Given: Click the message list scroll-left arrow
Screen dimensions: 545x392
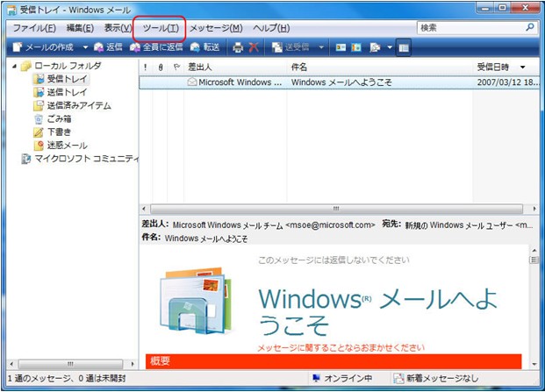Looking at the screenshot, I should (x=144, y=209).
